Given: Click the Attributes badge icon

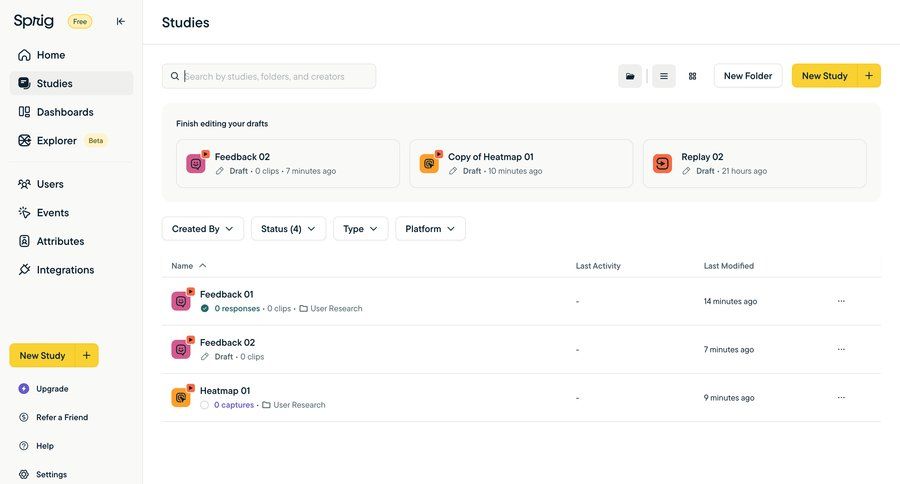Looking at the screenshot, I should [24, 241].
